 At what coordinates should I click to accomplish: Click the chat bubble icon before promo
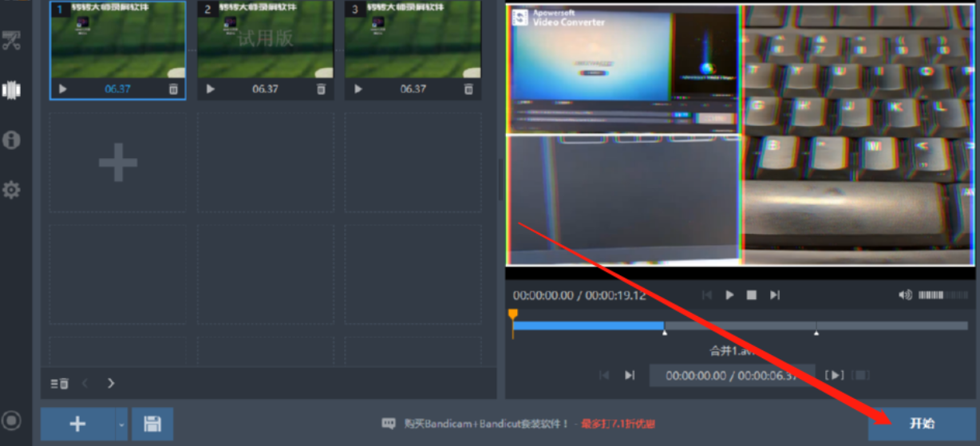click(x=389, y=424)
